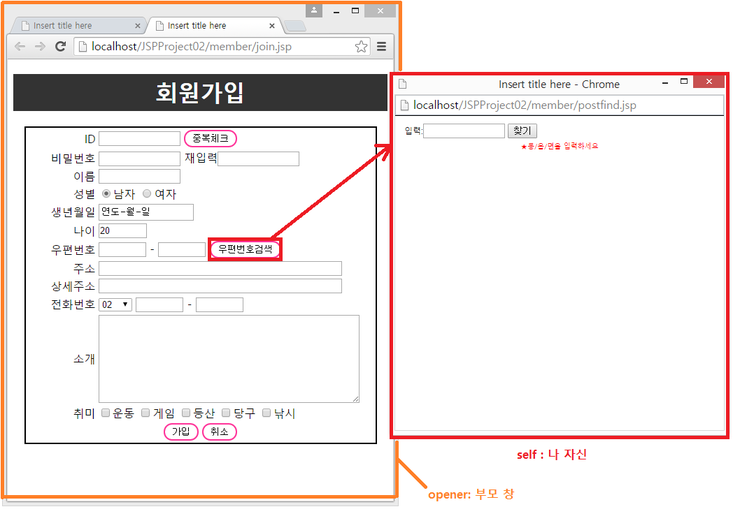Viewport: 740px width, 523px height.
Task: Enable the 낚시 hobby checkbox
Action: tap(266, 413)
